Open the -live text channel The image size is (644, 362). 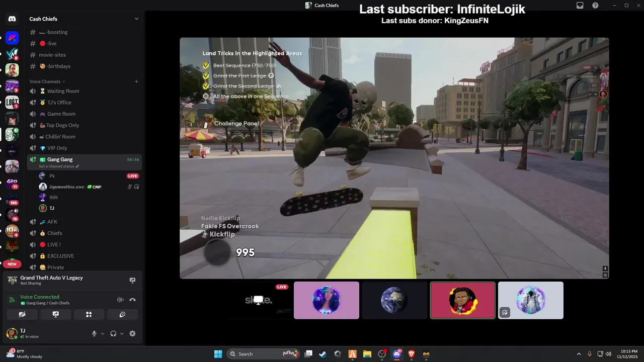click(84, 43)
